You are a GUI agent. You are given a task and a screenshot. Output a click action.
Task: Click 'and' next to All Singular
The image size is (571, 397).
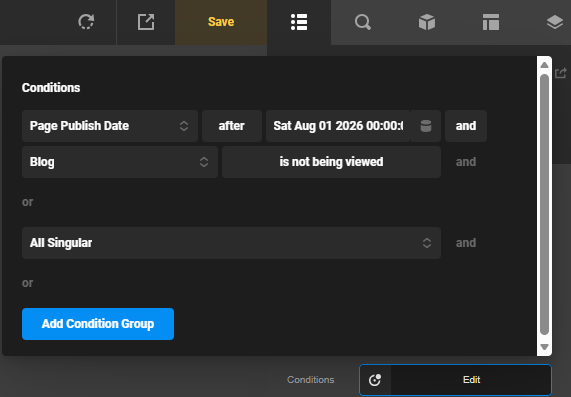pyautogui.click(x=466, y=243)
